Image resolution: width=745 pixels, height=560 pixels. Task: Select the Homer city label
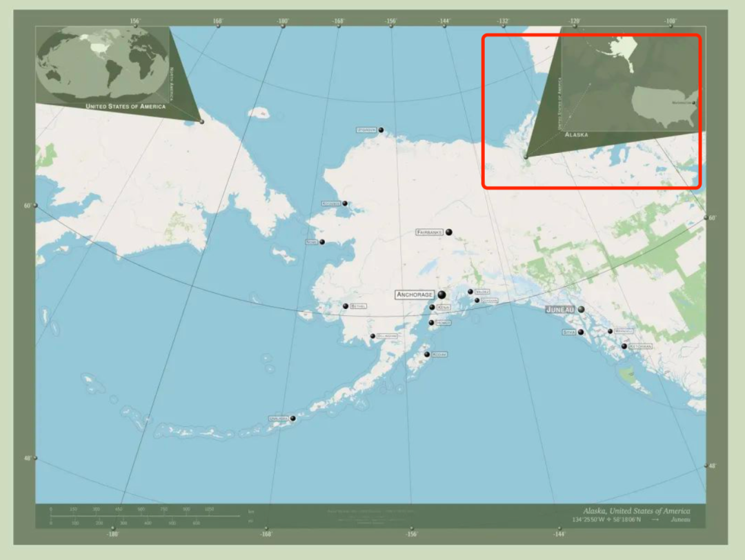pyautogui.click(x=444, y=322)
